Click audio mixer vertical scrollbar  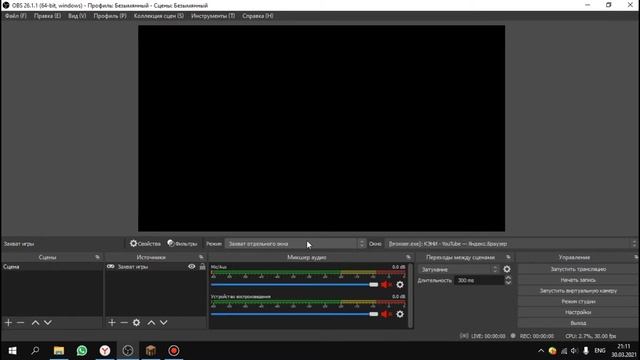[x=410, y=296]
